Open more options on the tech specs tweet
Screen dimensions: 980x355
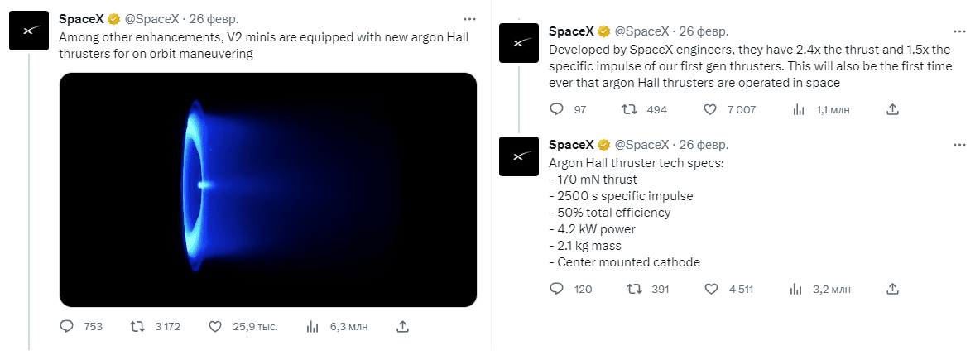coord(959,144)
